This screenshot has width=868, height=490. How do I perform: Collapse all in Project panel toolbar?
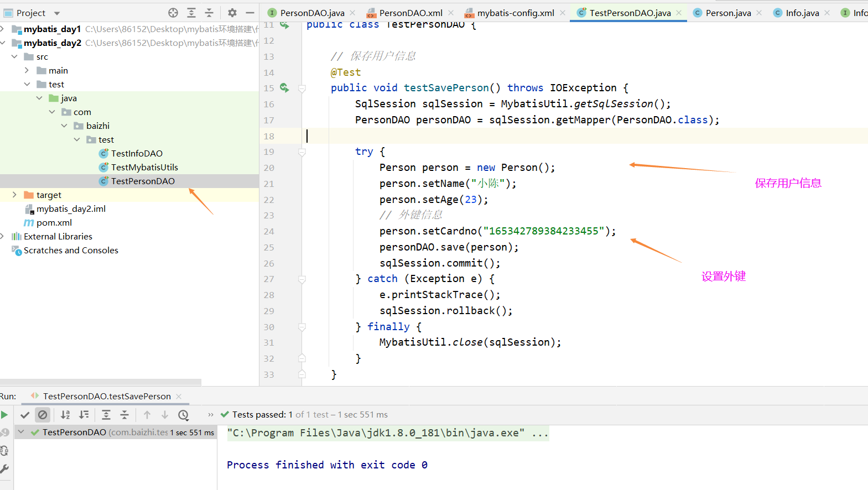point(209,13)
